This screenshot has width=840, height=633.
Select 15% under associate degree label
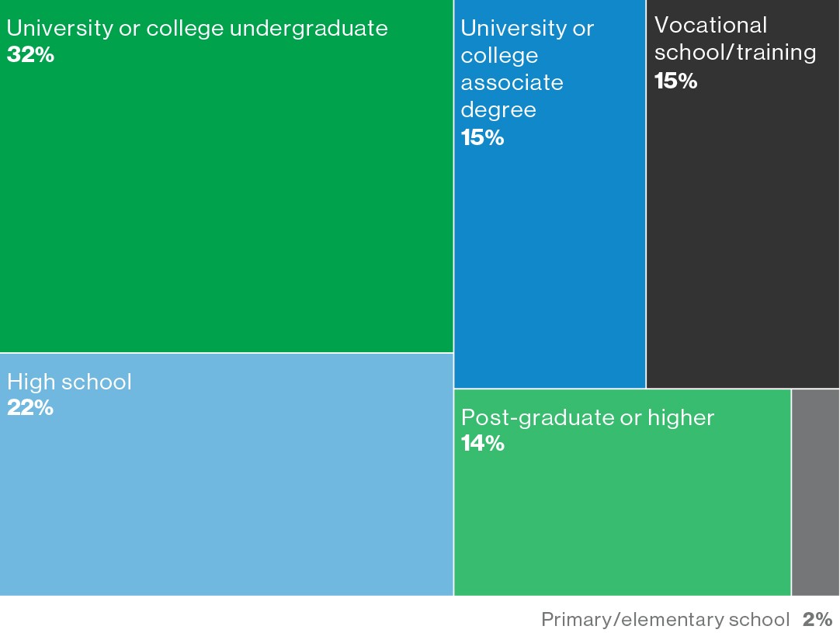pos(482,138)
